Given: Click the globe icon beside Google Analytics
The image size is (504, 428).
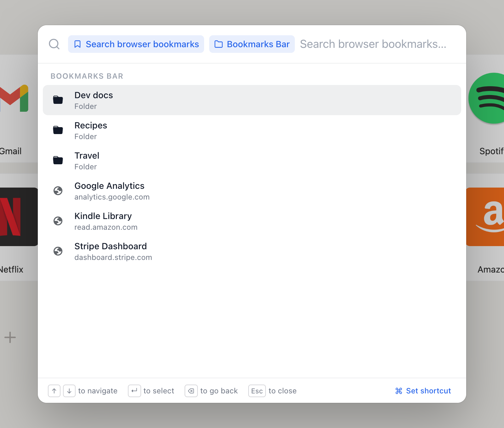Looking at the screenshot, I should pyautogui.click(x=58, y=191).
